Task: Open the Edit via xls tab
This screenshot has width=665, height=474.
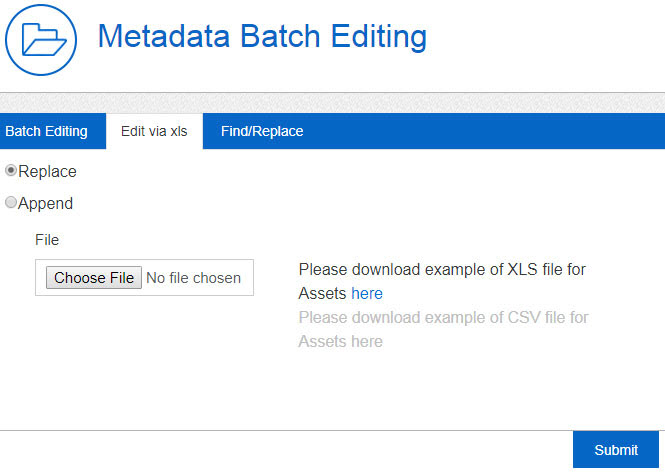Action: tap(154, 131)
